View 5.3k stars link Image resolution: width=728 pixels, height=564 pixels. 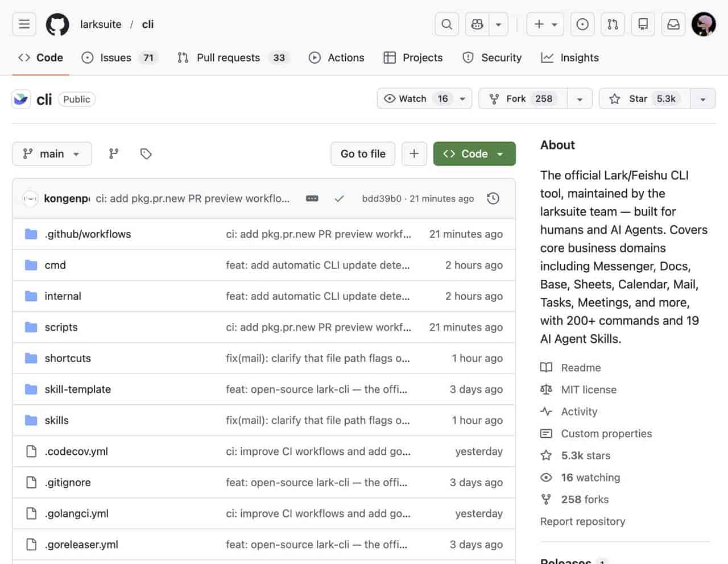click(x=575, y=455)
